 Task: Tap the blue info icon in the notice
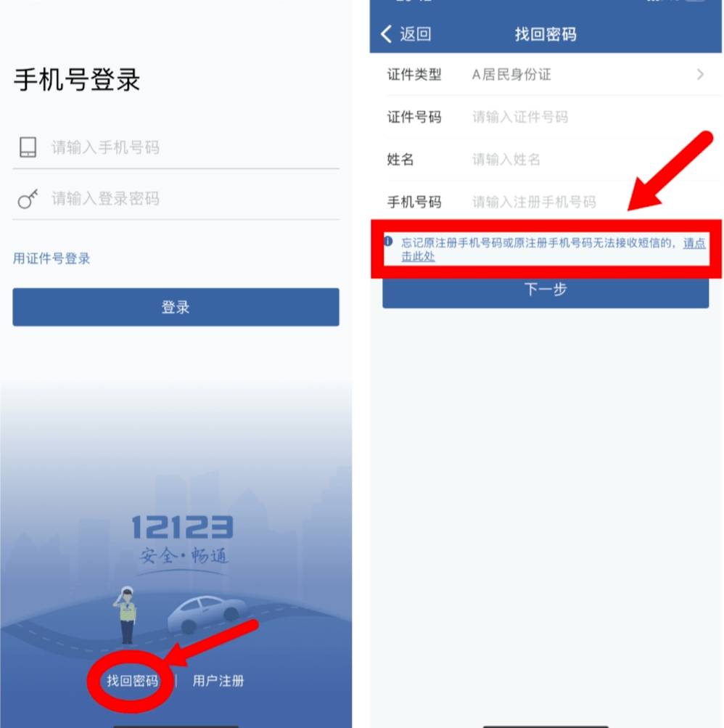click(388, 241)
